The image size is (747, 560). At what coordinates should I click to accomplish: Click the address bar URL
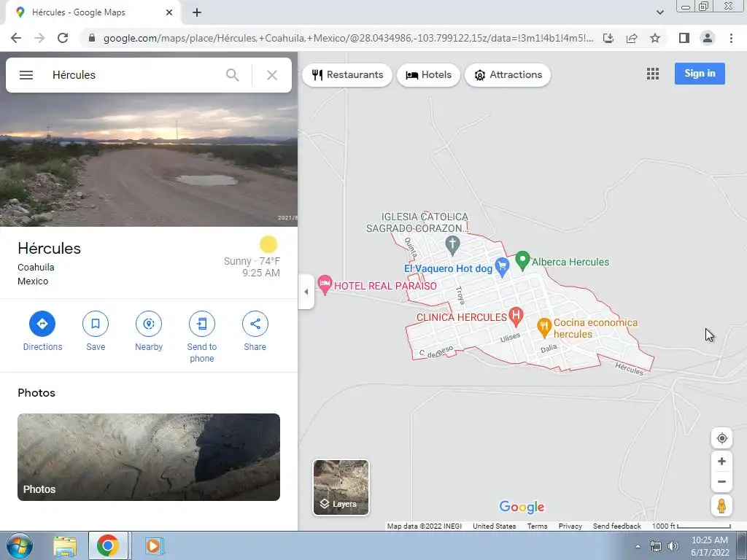click(x=348, y=38)
